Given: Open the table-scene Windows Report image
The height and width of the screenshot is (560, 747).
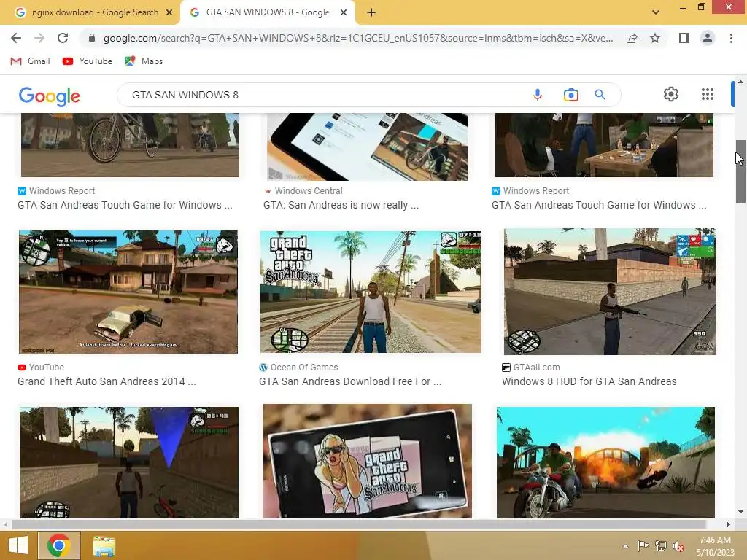Looking at the screenshot, I should [x=604, y=145].
